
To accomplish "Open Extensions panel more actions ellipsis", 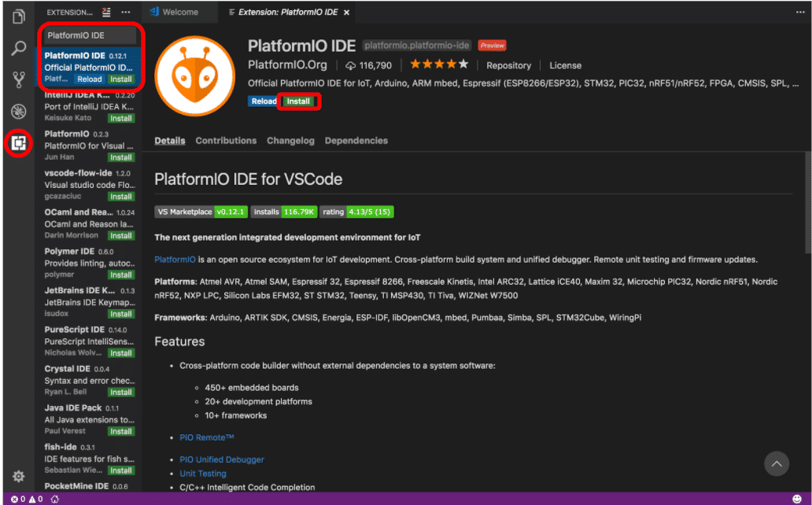I will pyautogui.click(x=126, y=12).
